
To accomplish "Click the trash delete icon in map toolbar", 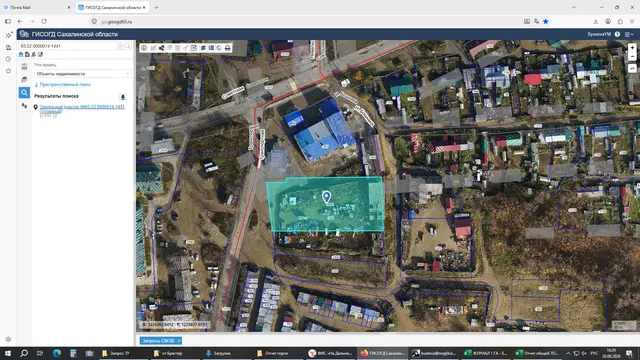I will (x=178, y=48).
